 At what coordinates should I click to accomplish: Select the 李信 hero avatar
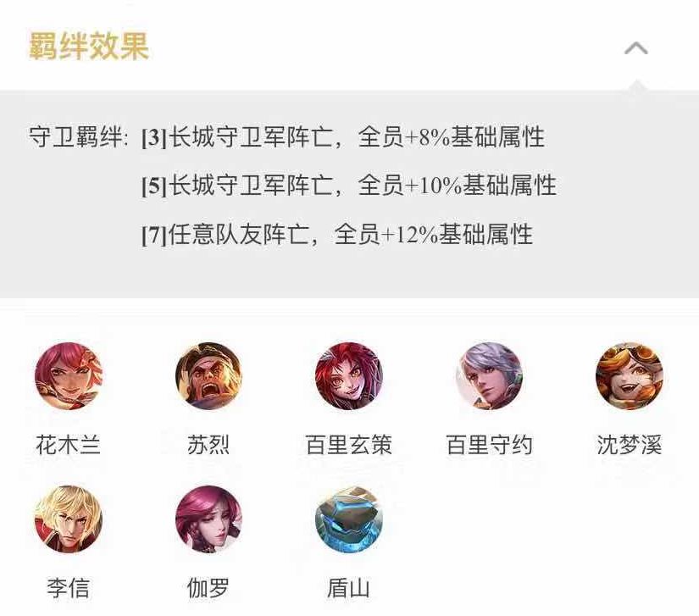pyautogui.click(x=69, y=519)
